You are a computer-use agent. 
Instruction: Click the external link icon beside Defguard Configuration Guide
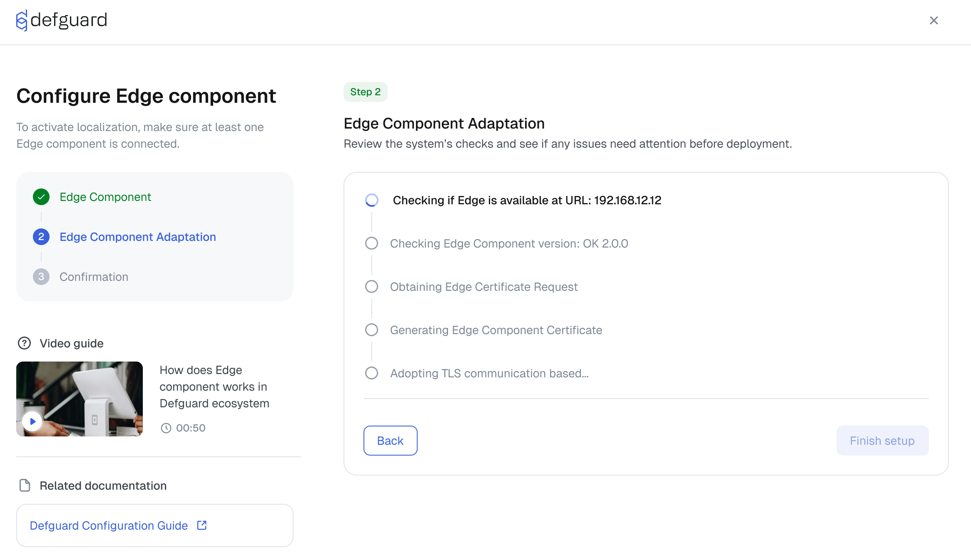pos(202,525)
